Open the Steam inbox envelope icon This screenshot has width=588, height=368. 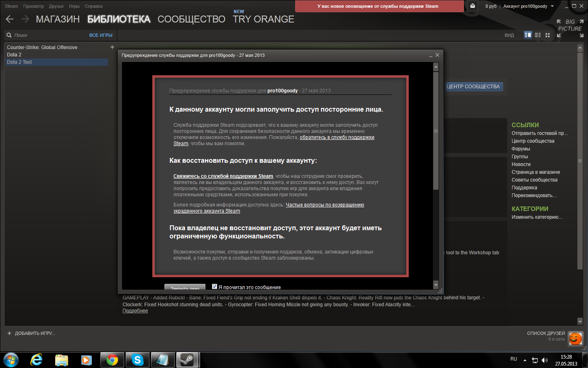[x=472, y=6]
